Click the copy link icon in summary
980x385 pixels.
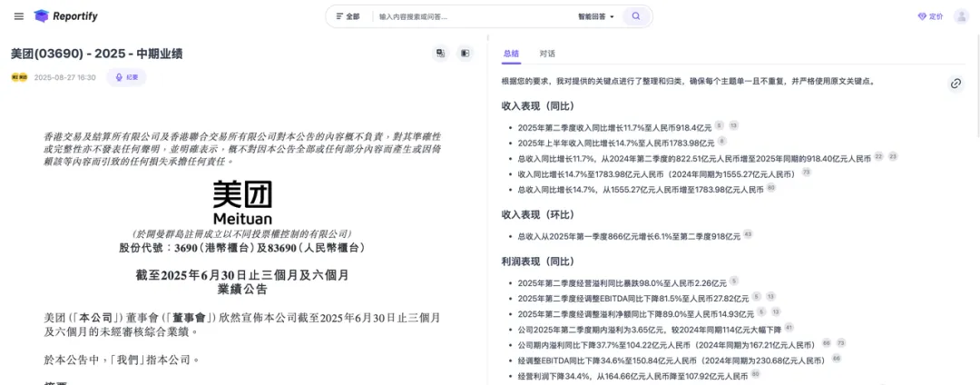pyautogui.click(x=955, y=84)
